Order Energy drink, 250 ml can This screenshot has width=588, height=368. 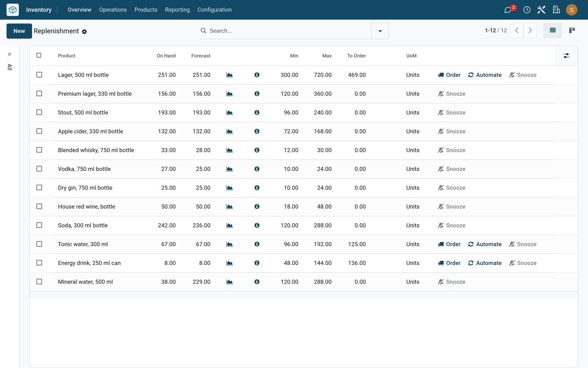[449, 263]
